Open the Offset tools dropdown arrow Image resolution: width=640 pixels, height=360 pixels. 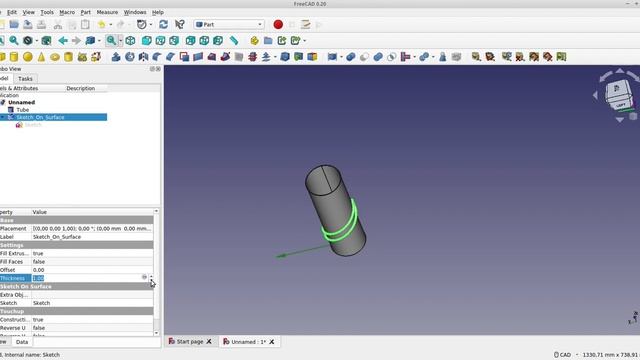tap(276, 57)
